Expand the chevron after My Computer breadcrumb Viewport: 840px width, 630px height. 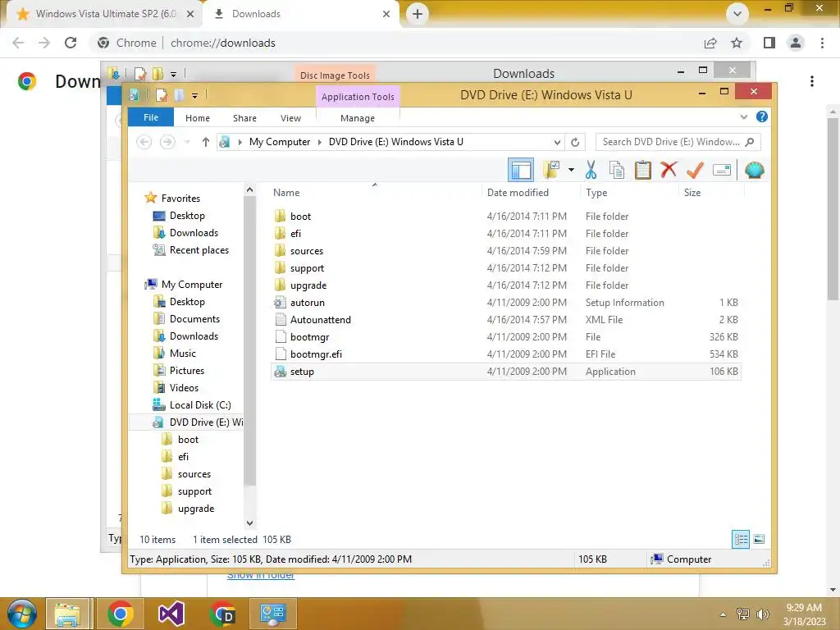319,142
